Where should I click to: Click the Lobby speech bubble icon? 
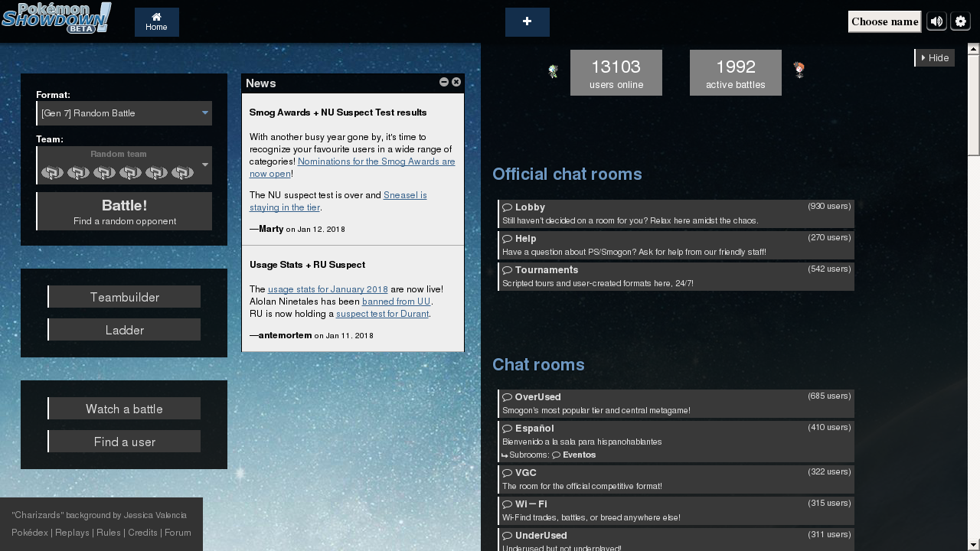[507, 207]
